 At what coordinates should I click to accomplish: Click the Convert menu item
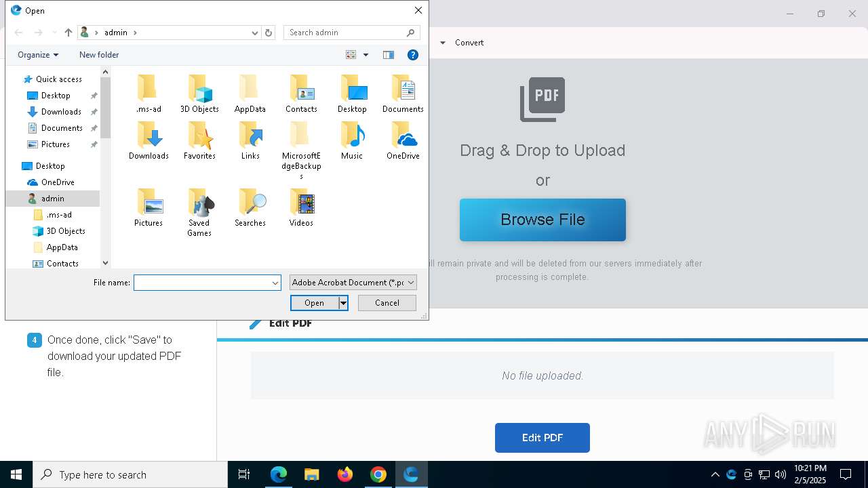[x=469, y=43]
